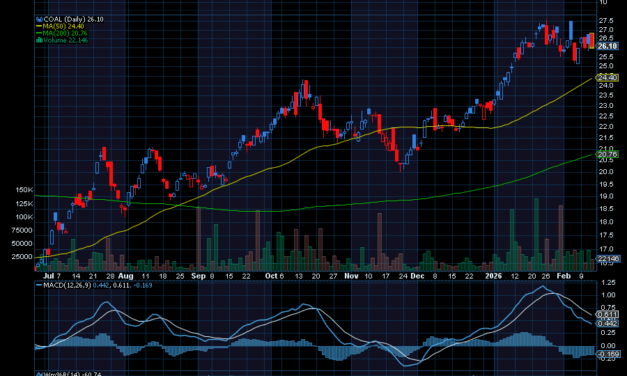Click the 100K volume axis label
Screen dimensions: 627x376
pyautogui.click(x=24, y=217)
